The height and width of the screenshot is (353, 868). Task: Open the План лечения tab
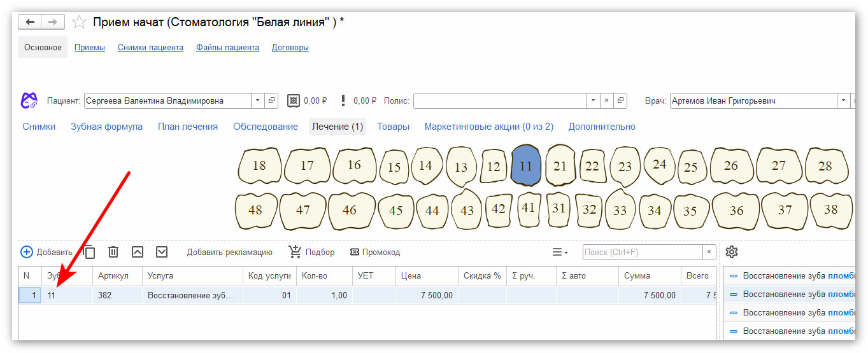click(188, 127)
